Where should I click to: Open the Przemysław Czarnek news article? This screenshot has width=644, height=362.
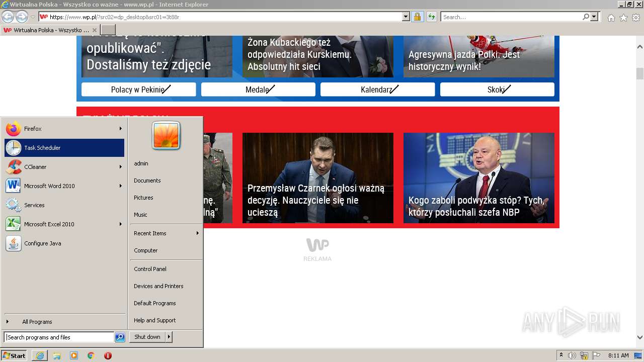click(x=318, y=178)
